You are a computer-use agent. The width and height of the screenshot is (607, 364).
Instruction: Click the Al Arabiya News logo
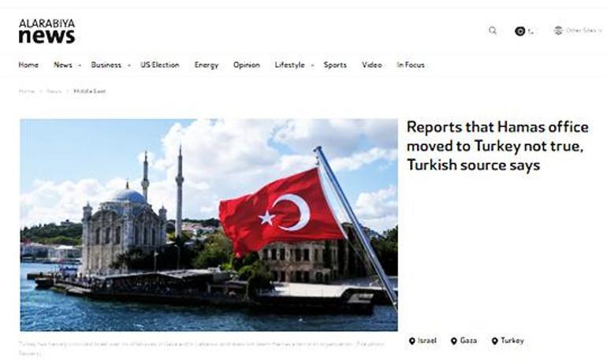pyautogui.click(x=47, y=31)
